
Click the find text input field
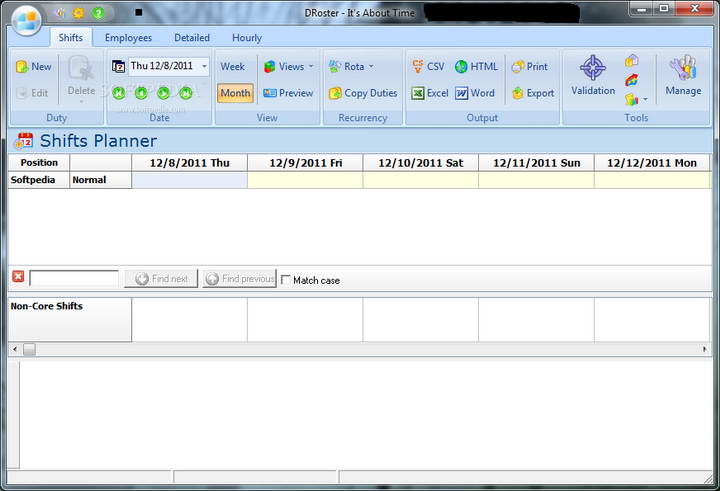[74, 278]
